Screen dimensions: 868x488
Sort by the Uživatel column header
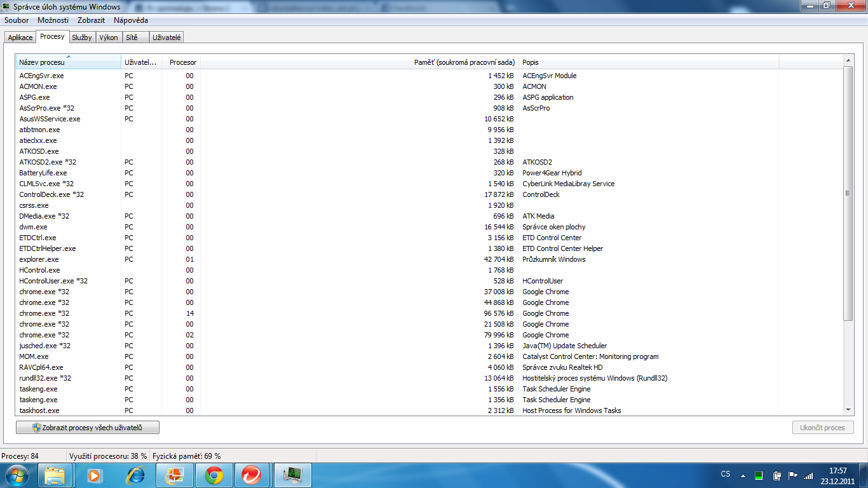pos(141,62)
